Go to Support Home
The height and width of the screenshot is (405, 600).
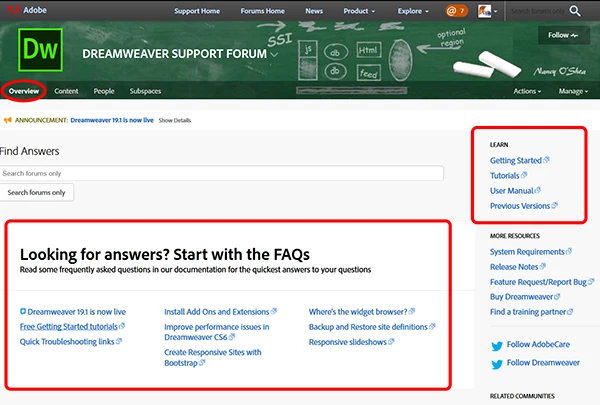[x=197, y=11]
